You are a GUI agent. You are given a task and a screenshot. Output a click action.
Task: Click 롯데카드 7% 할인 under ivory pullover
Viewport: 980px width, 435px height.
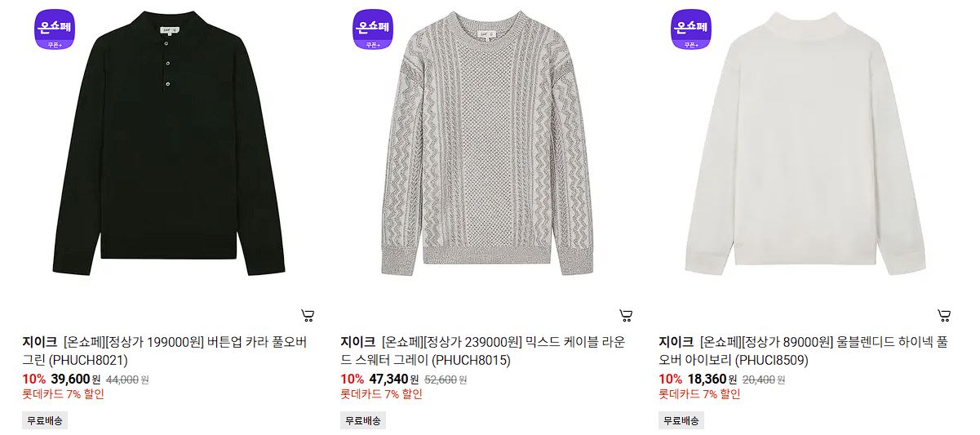point(699,394)
